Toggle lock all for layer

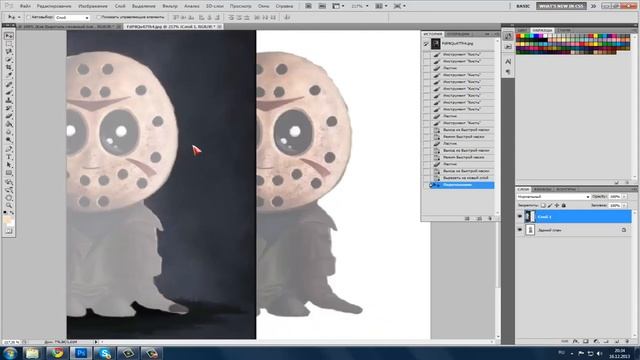pos(564,205)
